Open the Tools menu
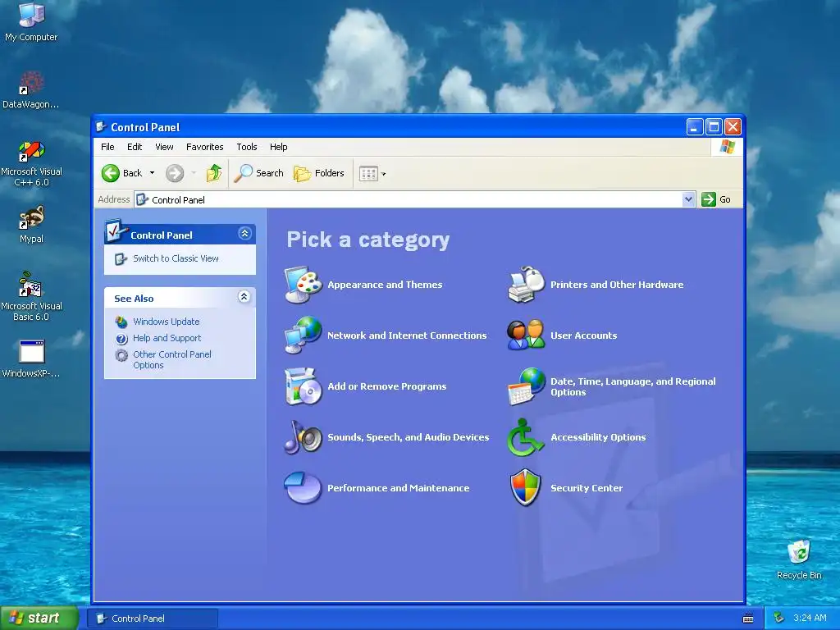This screenshot has height=630, width=840. coord(247,147)
